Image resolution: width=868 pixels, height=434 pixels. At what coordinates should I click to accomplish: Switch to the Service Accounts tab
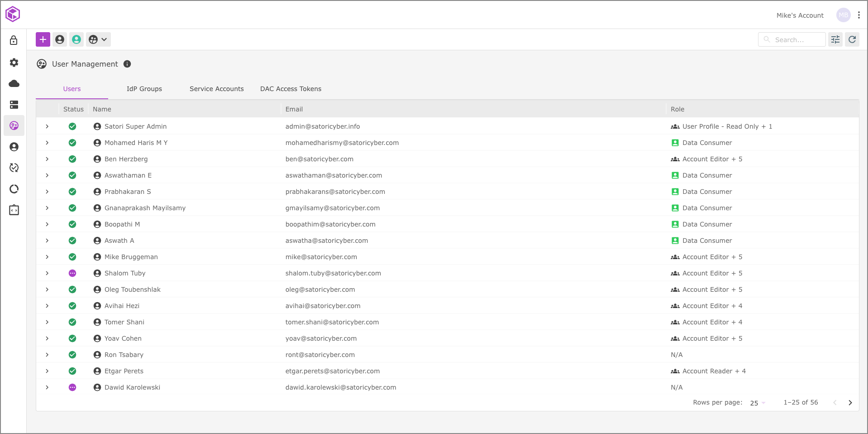click(216, 89)
